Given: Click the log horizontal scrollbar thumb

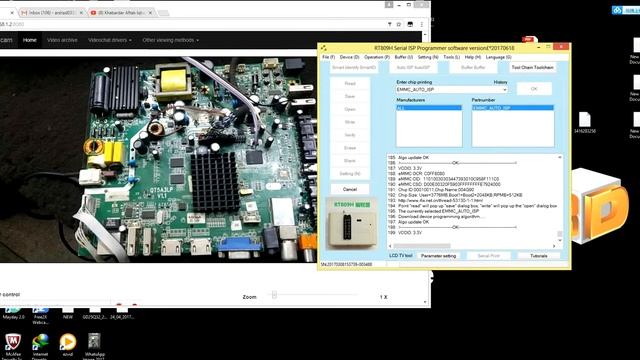Looking at the screenshot, I should coord(422,246).
